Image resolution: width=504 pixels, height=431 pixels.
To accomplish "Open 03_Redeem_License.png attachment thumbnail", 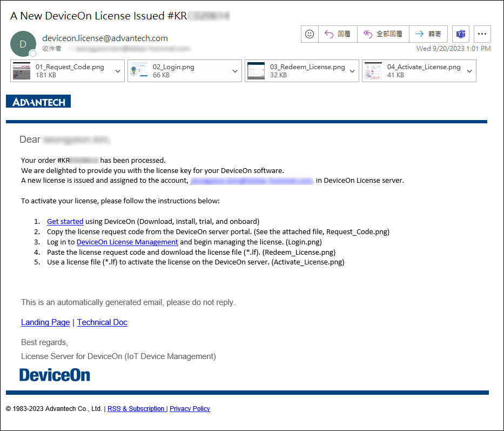I will [x=256, y=71].
